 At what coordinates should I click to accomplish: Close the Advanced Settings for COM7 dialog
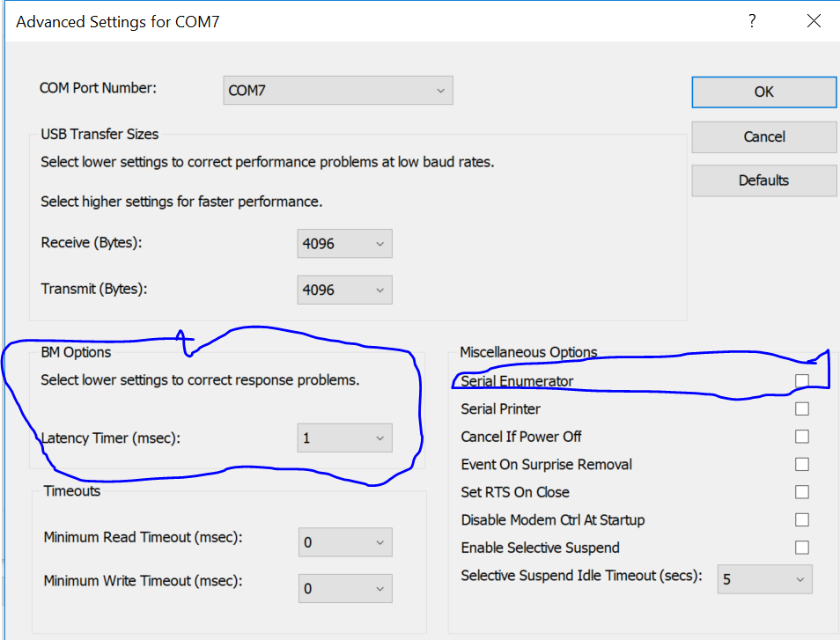tap(814, 21)
